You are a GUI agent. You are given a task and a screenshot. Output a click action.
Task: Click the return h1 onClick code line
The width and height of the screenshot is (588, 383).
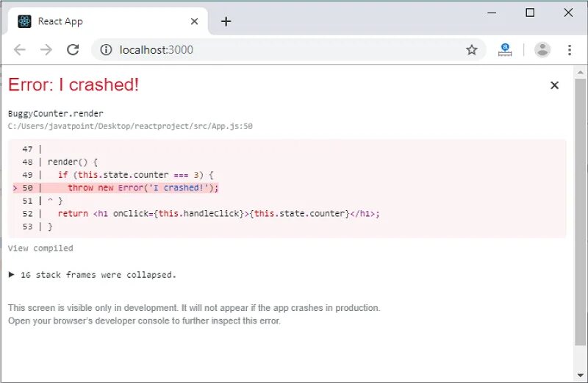tap(218, 213)
